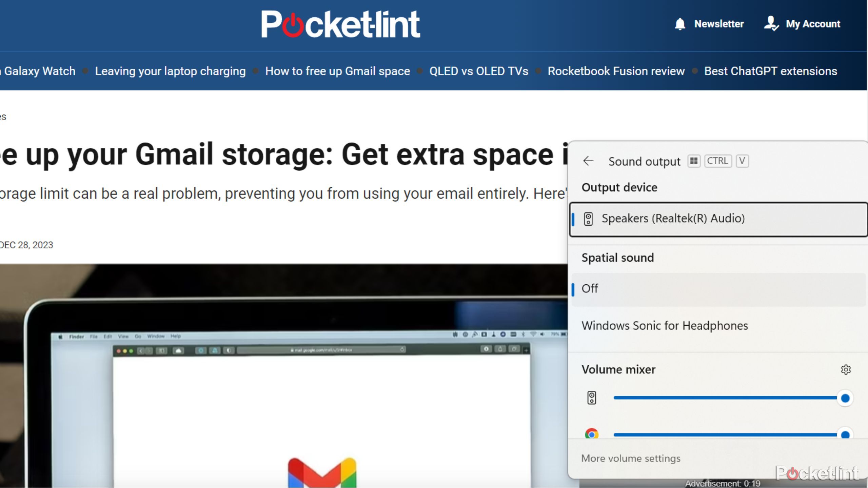Open Best ChatGPT extensions topic
This screenshot has height=488, width=868.
tap(770, 71)
